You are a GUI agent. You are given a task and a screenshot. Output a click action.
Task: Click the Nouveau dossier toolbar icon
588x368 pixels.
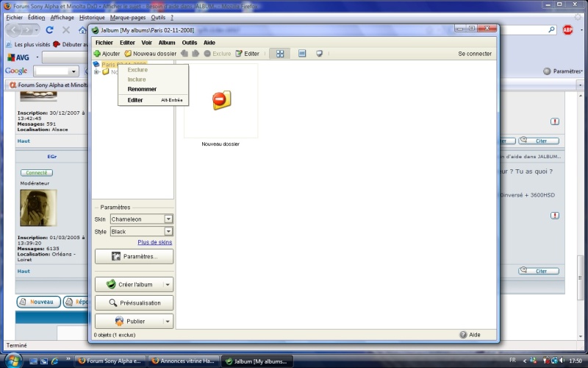(128, 54)
